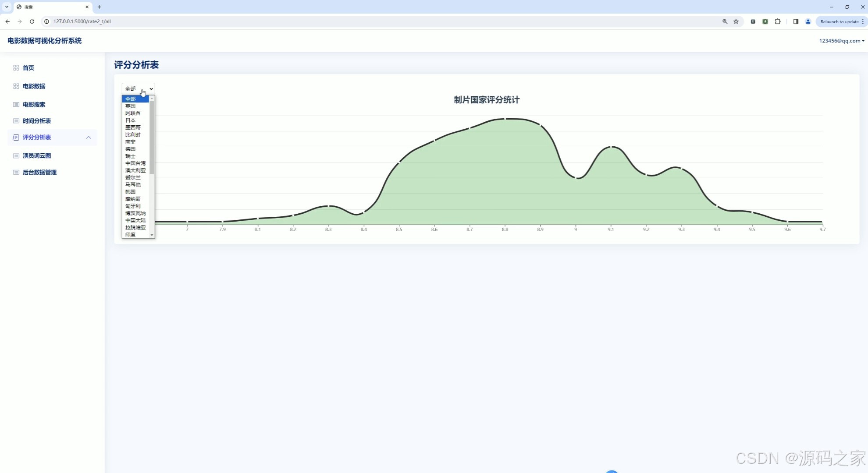This screenshot has width=868, height=473.
Task: Reload the page with browser refresh icon
Action: [x=32, y=21]
